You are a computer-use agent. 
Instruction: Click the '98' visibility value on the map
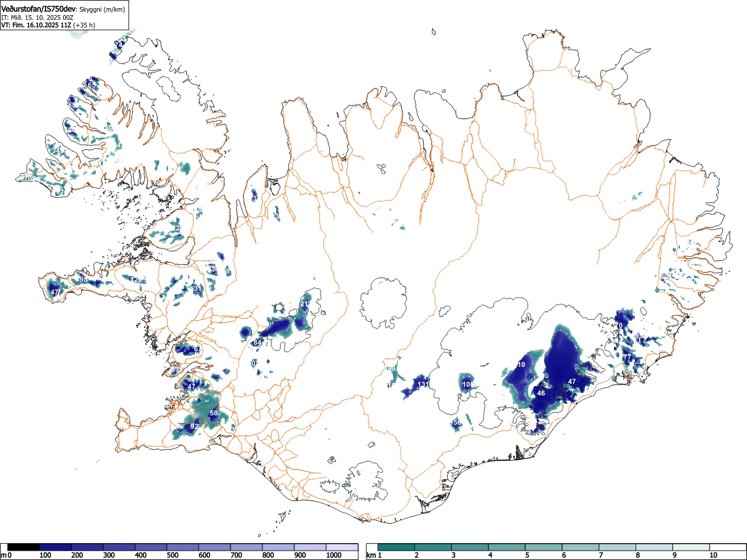83,279
